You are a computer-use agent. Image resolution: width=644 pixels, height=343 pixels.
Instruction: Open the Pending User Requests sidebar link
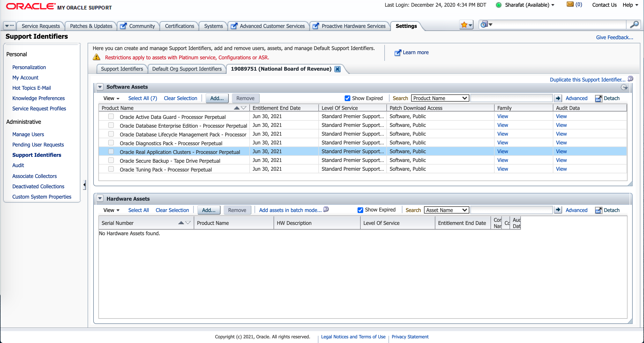click(38, 145)
